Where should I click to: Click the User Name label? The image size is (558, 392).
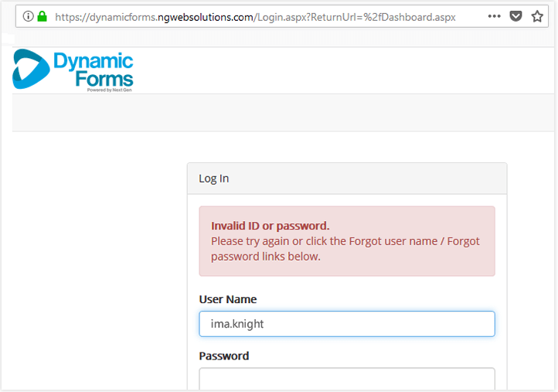pos(228,299)
